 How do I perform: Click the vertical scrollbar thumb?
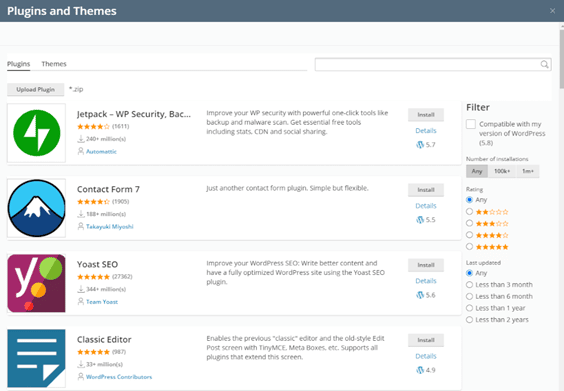[x=561, y=58]
